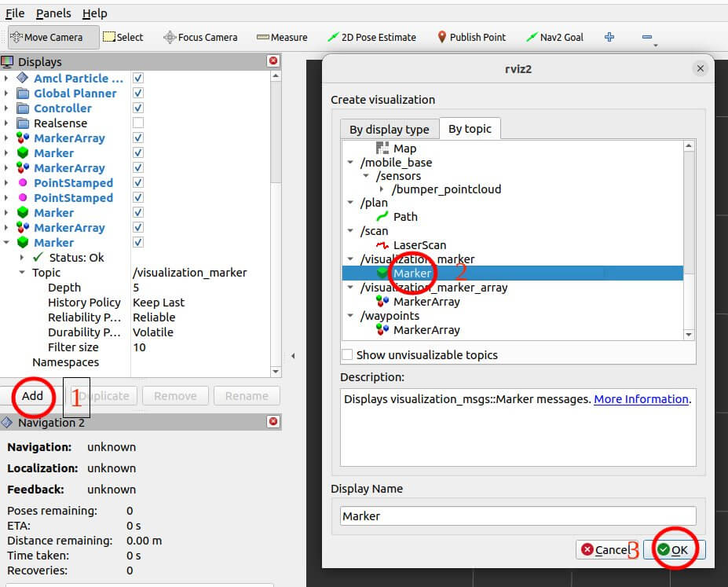Click the Add display button
This screenshot has height=587, width=728.
coord(32,396)
